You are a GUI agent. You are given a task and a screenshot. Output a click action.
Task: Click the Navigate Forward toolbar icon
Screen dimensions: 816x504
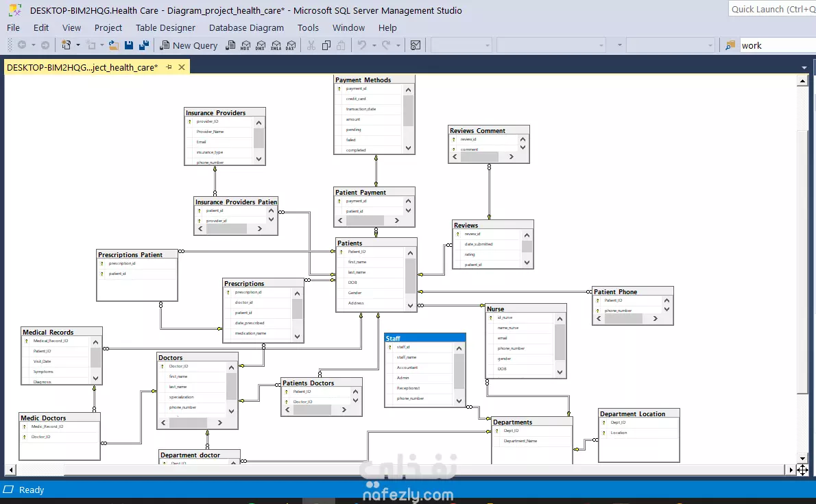pyautogui.click(x=45, y=45)
